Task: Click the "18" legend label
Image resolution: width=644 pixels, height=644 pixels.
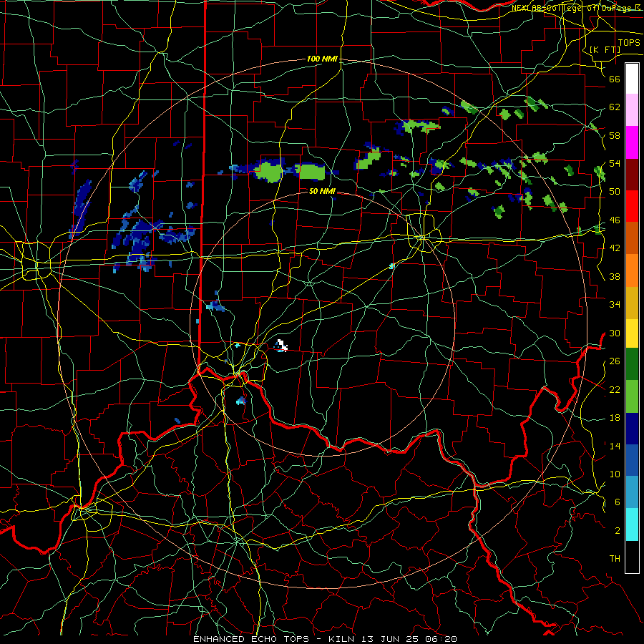Action: click(x=615, y=418)
